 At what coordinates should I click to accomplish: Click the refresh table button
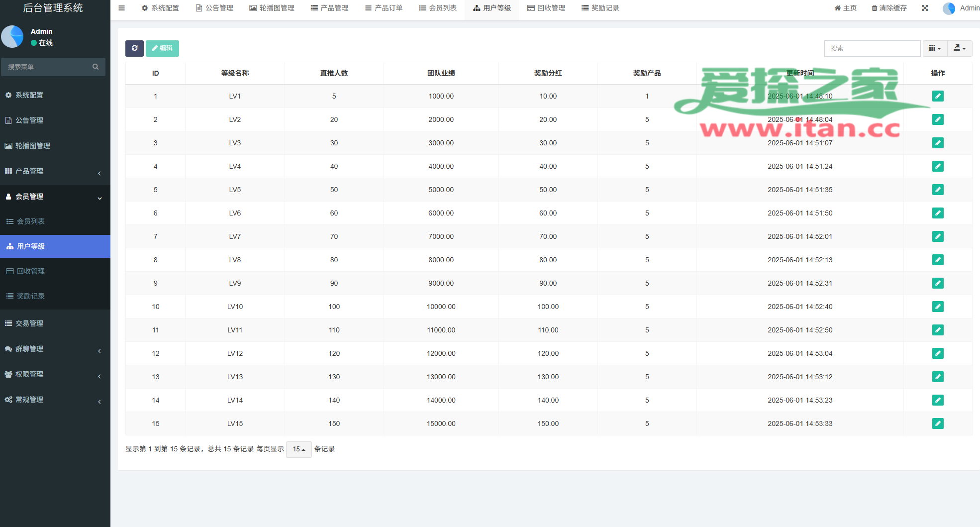click(134, 48)
